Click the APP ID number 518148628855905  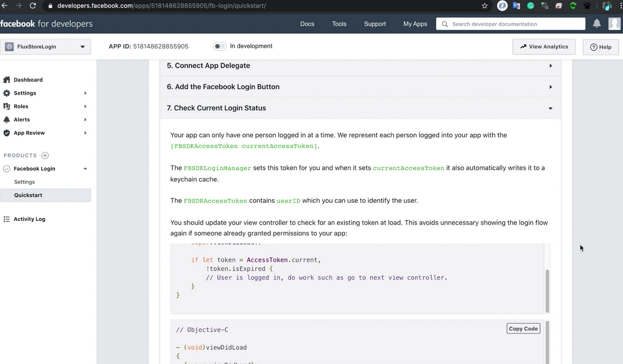click(x=161, y=46)
